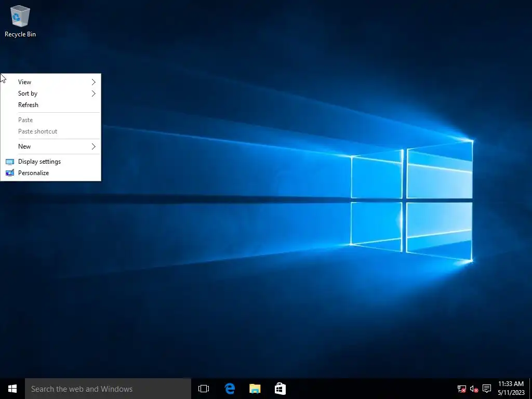Select Personalize from the context menu

50,173
